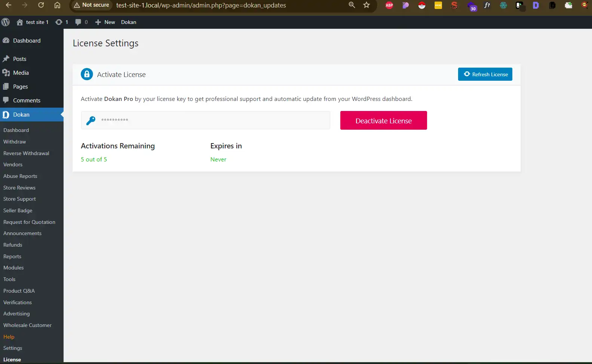
Task: Go to the WordPress Dashboard menu
Action: tap(32, 40)
